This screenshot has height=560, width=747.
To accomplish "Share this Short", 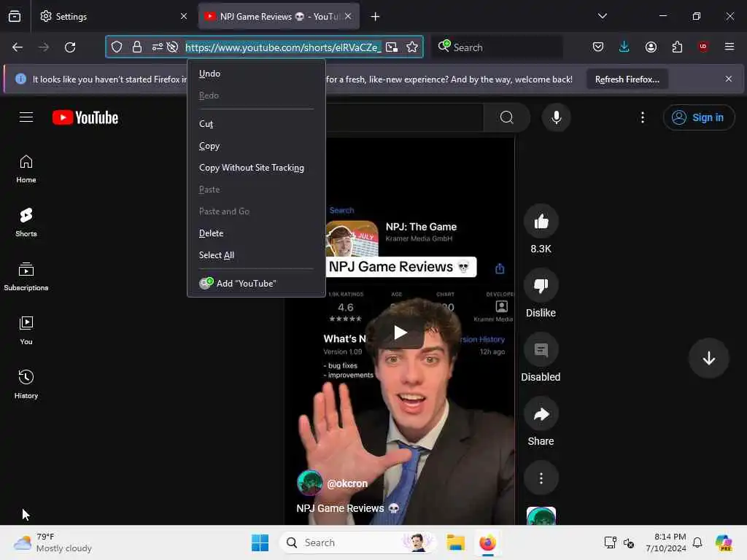I will [x=541, y=414].
